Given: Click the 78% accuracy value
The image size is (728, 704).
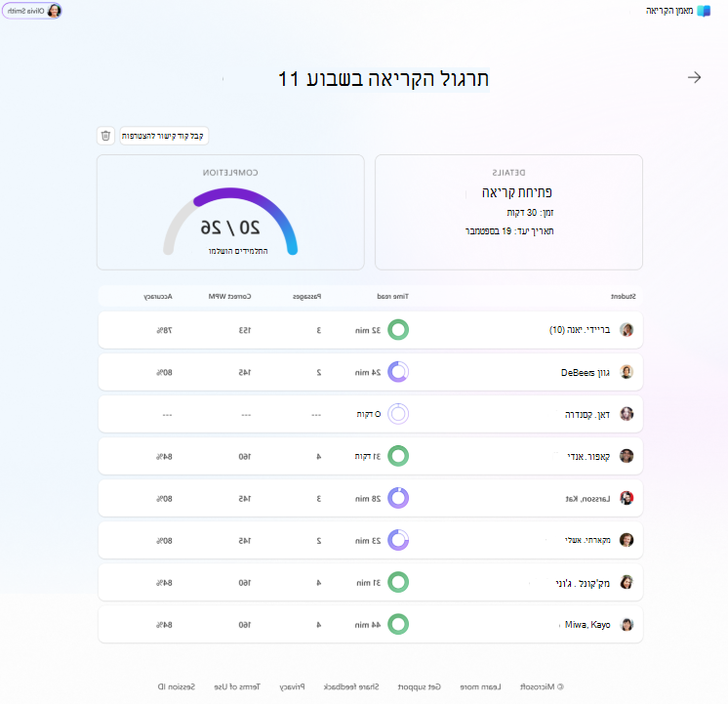Looking at the screenshot, I should coord(164,330).
